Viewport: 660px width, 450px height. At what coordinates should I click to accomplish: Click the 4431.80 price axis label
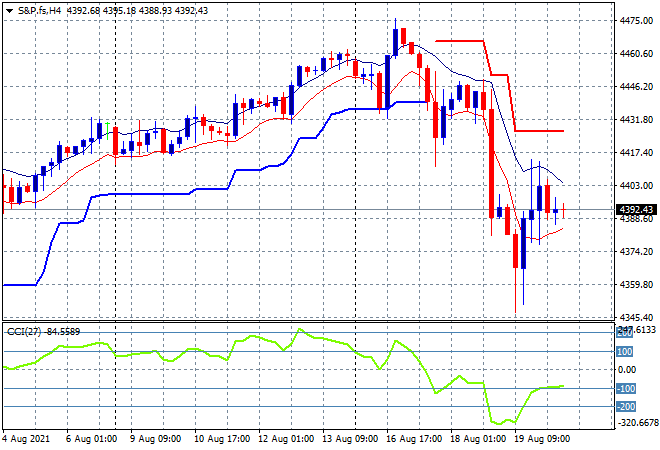[636, 120]
